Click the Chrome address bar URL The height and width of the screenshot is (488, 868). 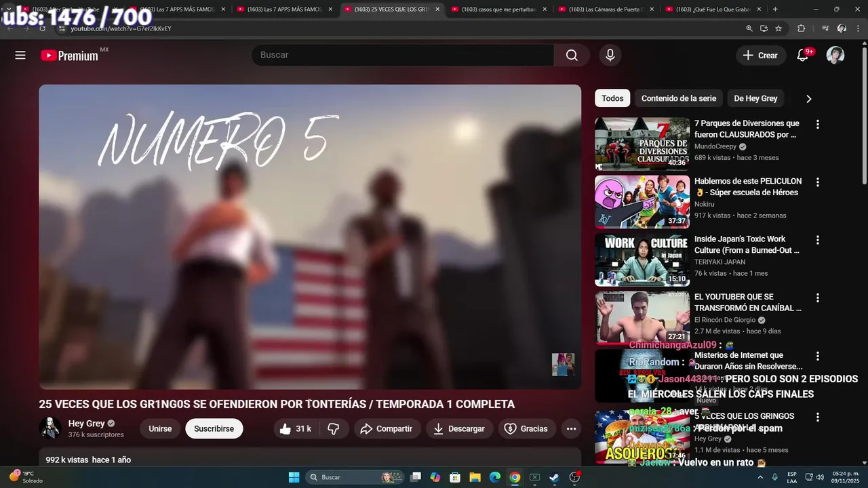[121, 28]
